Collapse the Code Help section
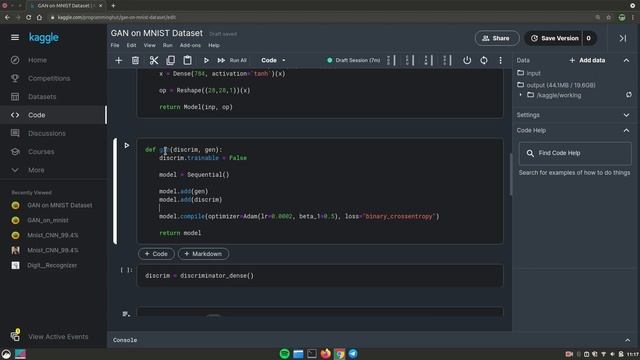 (626, 131)
